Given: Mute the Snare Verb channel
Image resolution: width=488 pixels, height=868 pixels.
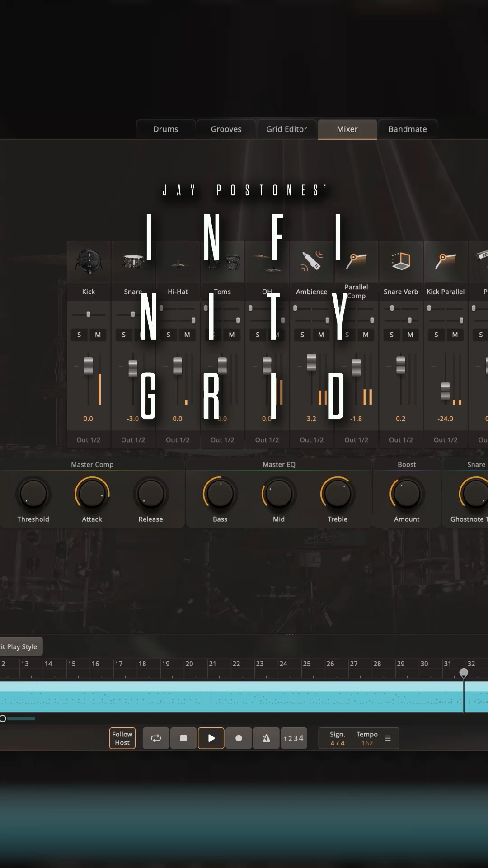Looking at the screenshot, I should [410, 335].
